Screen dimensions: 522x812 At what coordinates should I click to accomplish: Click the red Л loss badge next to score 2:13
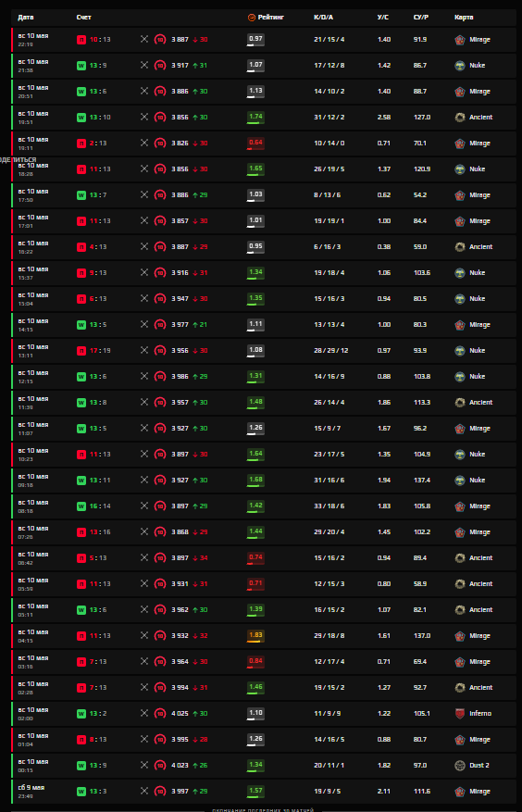[x=81, y=143]
